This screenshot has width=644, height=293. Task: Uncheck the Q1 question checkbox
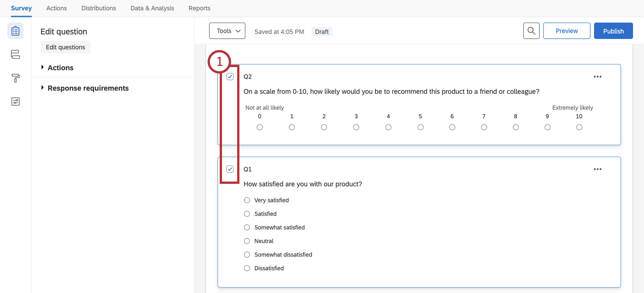click(x=230, y=169)
